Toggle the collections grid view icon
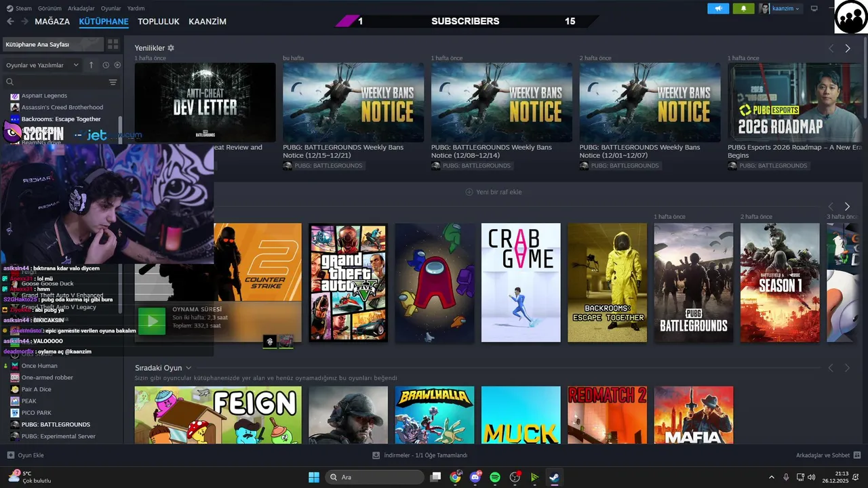The width and height of the screenshot is (868, 488). click(x=113, y=44)
